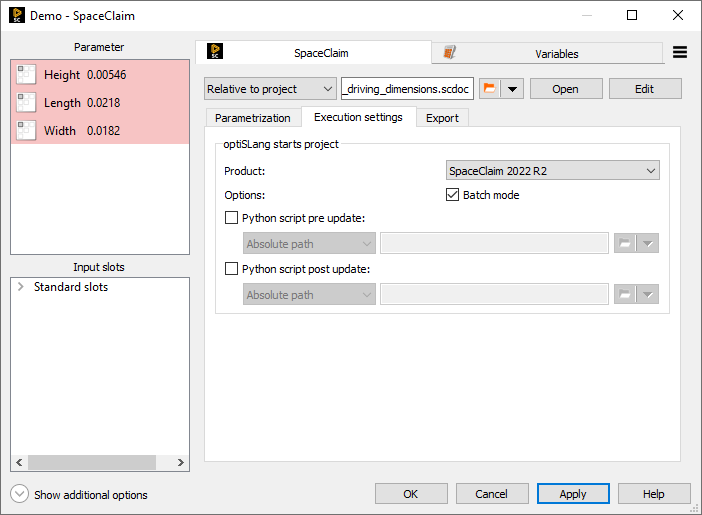Browse for scdoc file with orange folder icon
Screen dimensions: 702x515
490,89
